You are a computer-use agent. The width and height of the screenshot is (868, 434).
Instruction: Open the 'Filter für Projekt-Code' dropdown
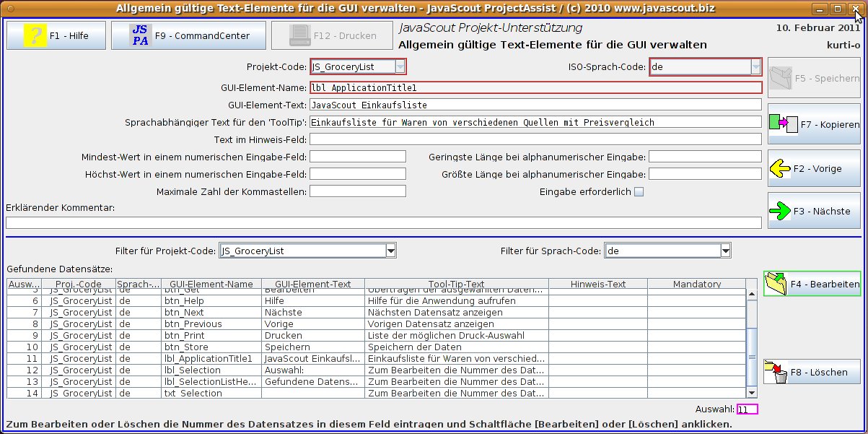(391, 251)
